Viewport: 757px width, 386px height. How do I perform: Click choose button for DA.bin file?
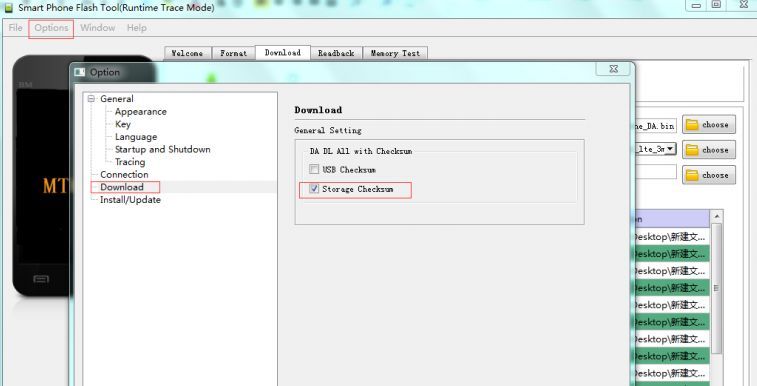click(709, 124)
